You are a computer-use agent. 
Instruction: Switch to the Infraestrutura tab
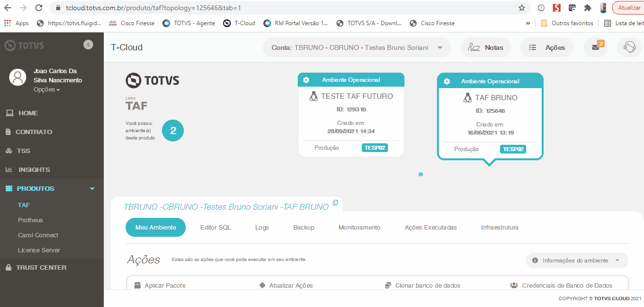coord(500,227)
